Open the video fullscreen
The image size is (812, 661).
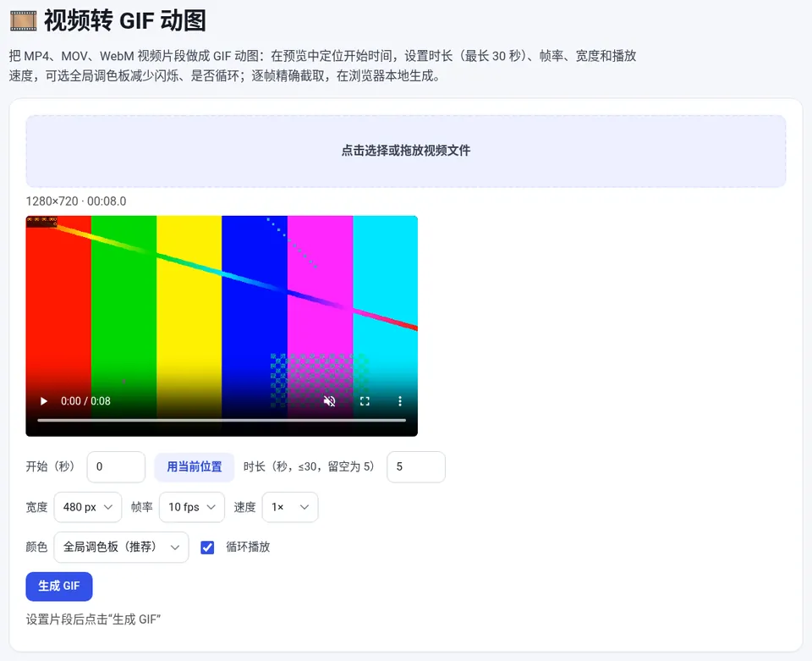(x=365, y=401)
